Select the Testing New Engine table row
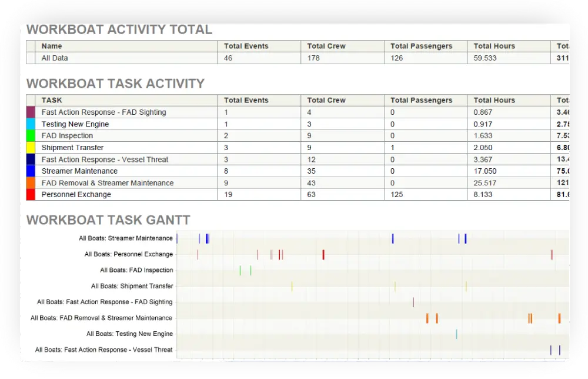 pyautogui.click(x=298, y=124)
